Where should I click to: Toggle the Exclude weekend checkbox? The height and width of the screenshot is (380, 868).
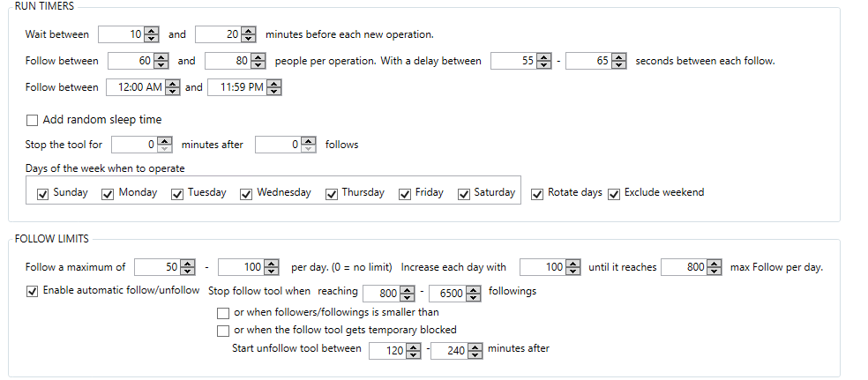pyautogui.click(x=614, y=194)
